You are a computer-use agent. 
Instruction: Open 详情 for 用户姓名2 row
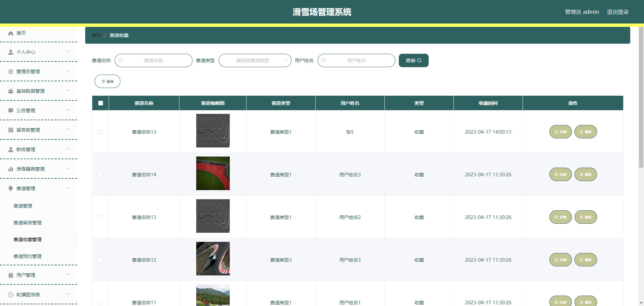[560, 217]
